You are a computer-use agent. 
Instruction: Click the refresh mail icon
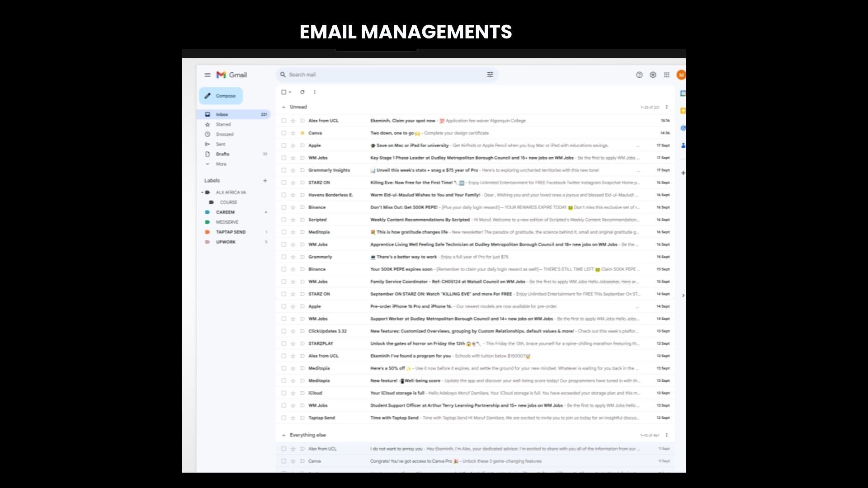302,92
